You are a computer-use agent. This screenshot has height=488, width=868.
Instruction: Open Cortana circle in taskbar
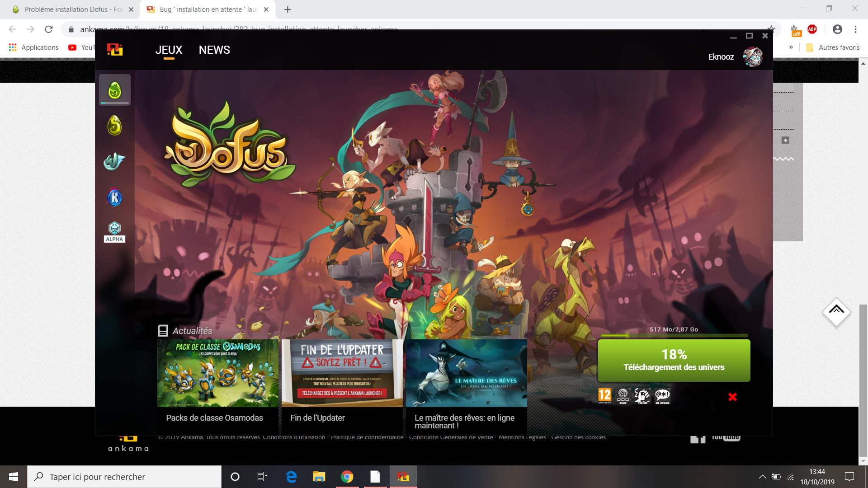235,477
